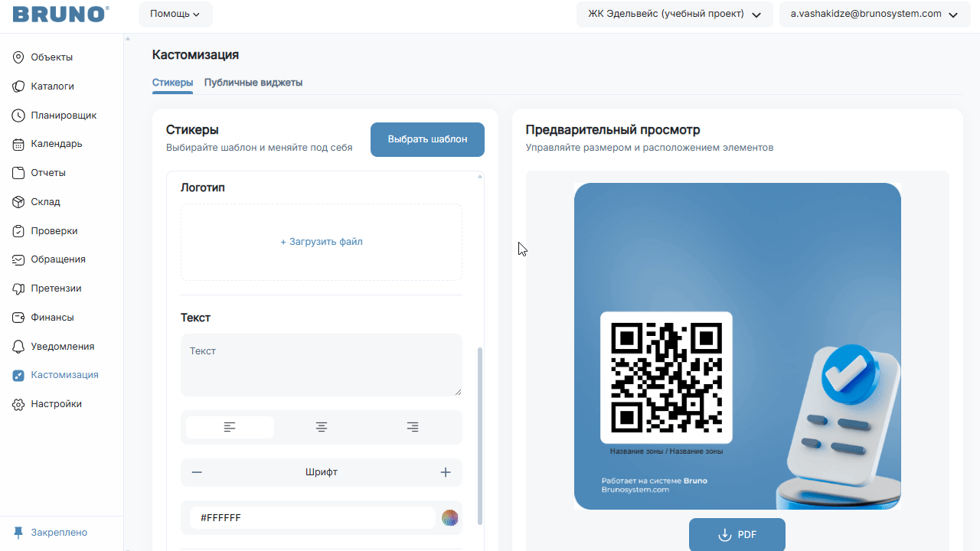Screen dimensions: 980x551
Task: Click the Проверки clipboard icon
Action: 19,231
